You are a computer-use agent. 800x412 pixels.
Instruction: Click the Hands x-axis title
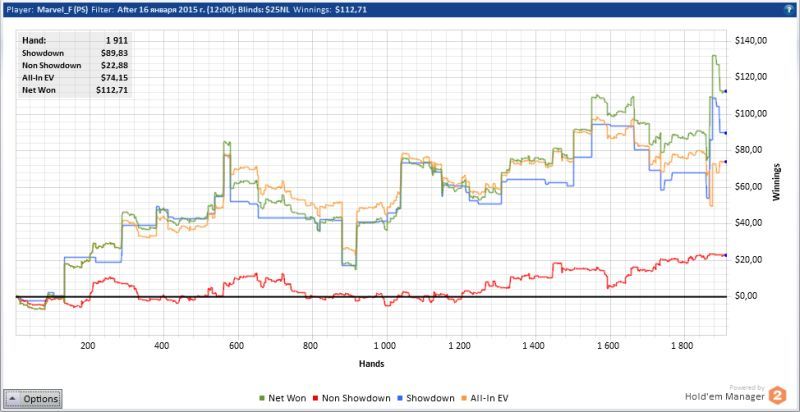point(371,364)
